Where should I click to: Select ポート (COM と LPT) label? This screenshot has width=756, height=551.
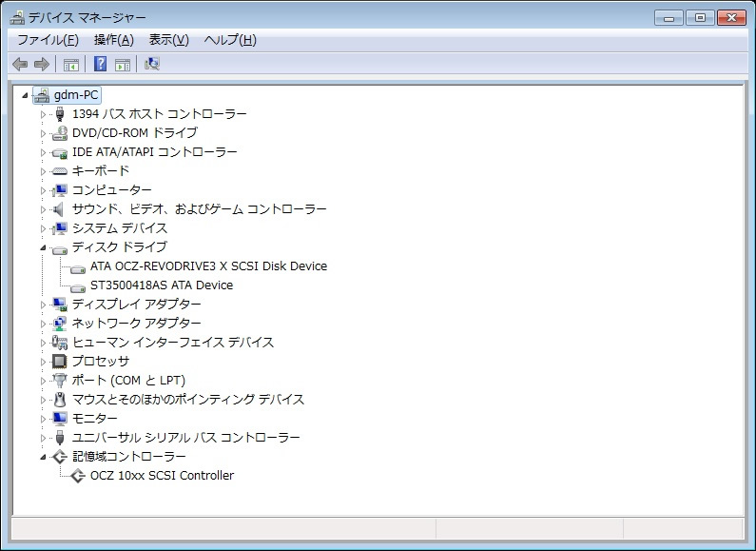[128, 381]
